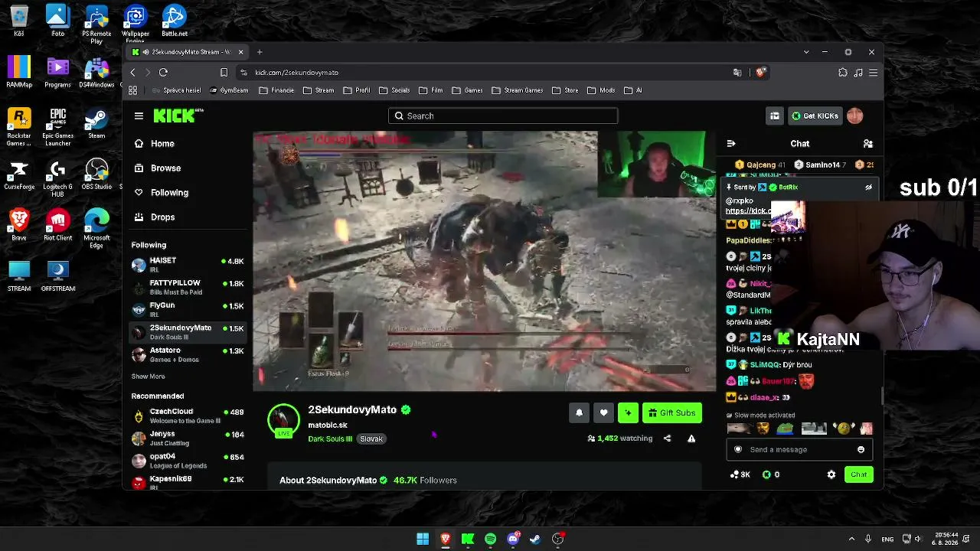Expand the browser tab search dropdown
980x551 pixels.
pos(806,52)
